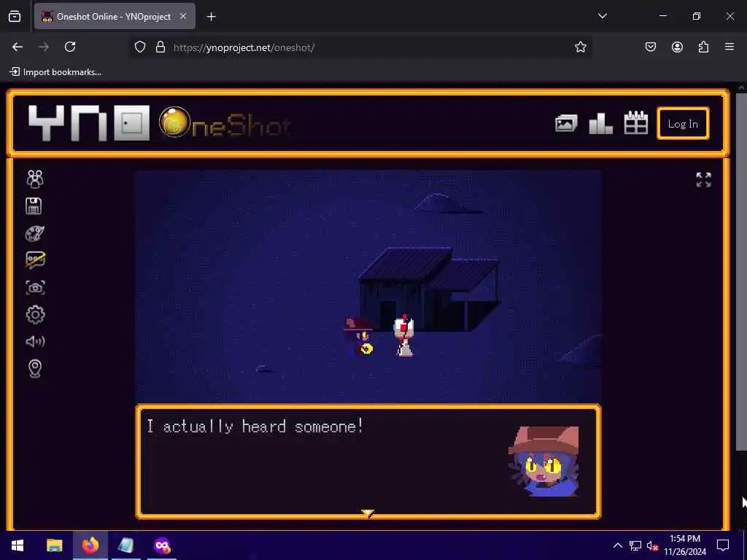This screenshot has height=560, width=747.
Task: Click the page vertical scrollbar
Action: pos(741,271)
